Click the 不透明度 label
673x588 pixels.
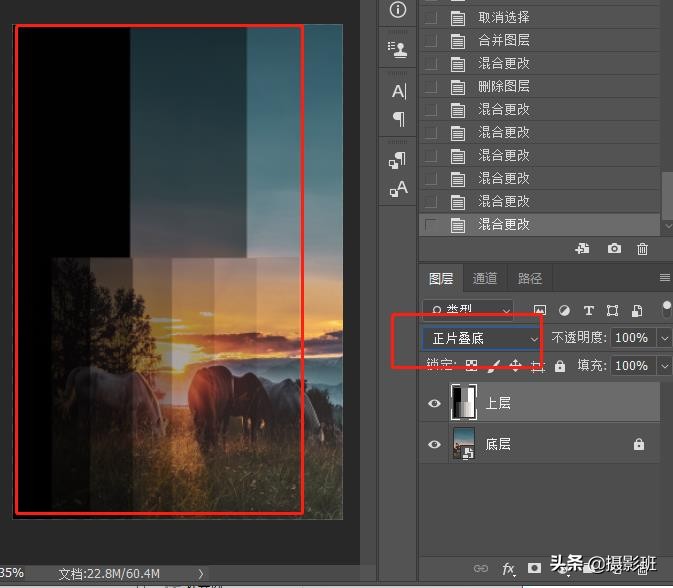[x=579, y=338]
